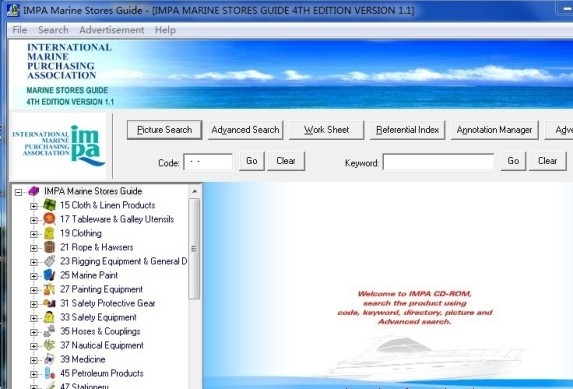Expand the 27 Painting Equipment branch
The width and height of the screenshot is (573, 389).
[x=34, y=290]
